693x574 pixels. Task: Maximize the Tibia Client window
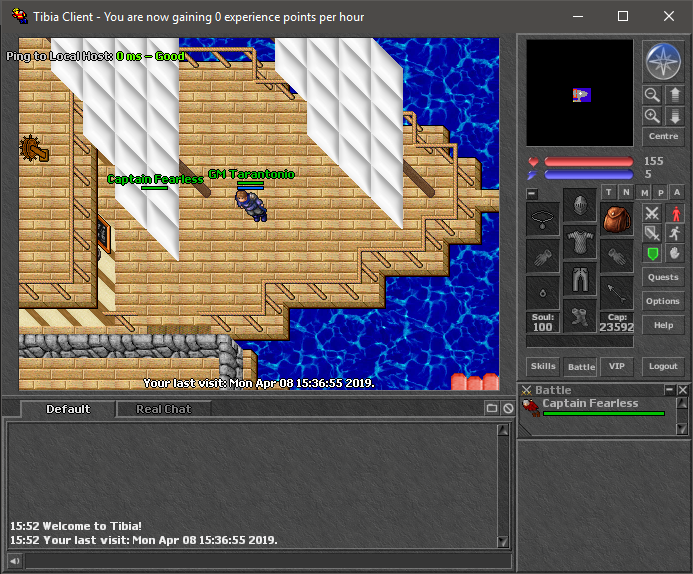click(x=623, y=16)
